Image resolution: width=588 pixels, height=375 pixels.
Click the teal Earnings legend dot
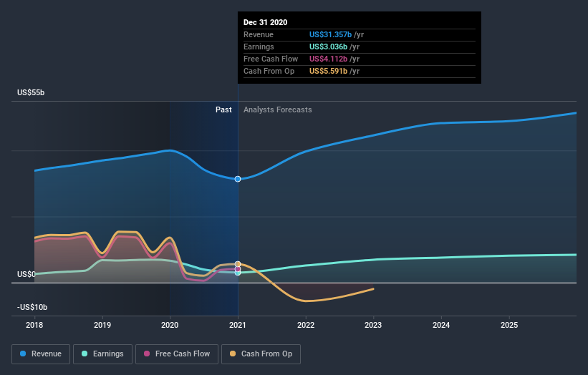point(85,354)
